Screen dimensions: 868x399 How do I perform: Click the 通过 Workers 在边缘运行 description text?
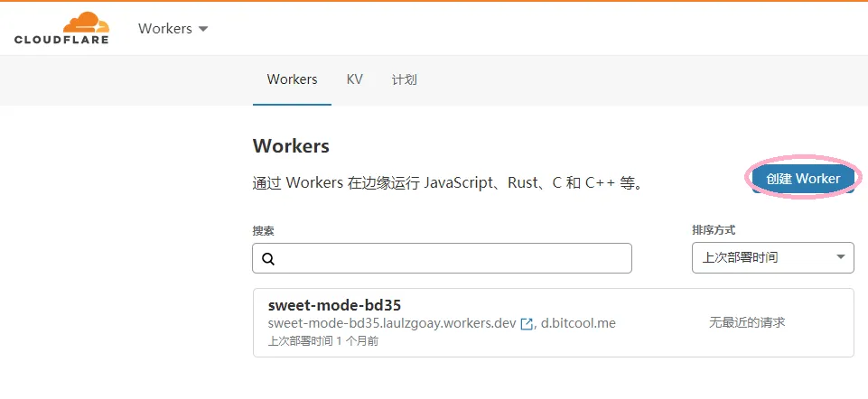coord(448,182)
